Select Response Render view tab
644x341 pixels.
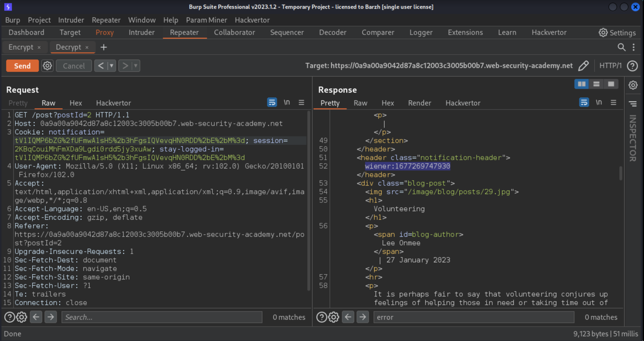click(x=420, y=103)
